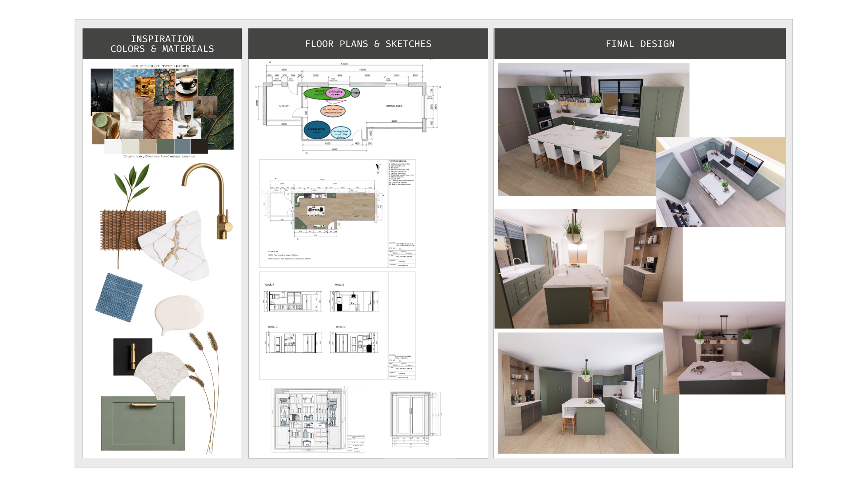Viewport: 868px width, 488px height.
Task: Click the grey fridge bubble
Action: pos(355,93)
